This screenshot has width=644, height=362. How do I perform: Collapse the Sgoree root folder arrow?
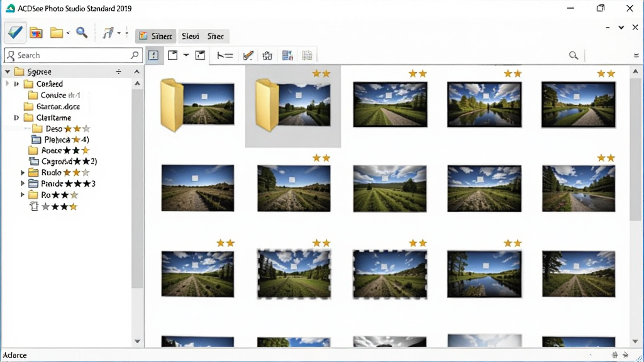pos(8,72)
